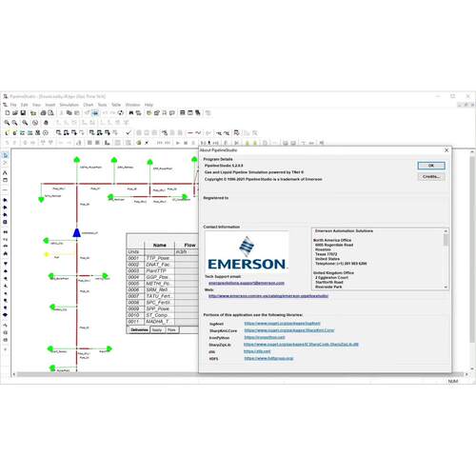Screen dimensions: 476x476
Task: Open the View menu
Action: [36, 105]
